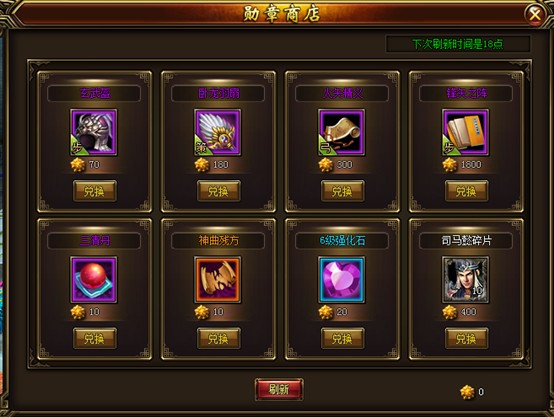Image resolution: width=554 pixels, height=417 pixels.
Task: Exchange 400 medals for 司马懿碎片
Action: [467, 339]
